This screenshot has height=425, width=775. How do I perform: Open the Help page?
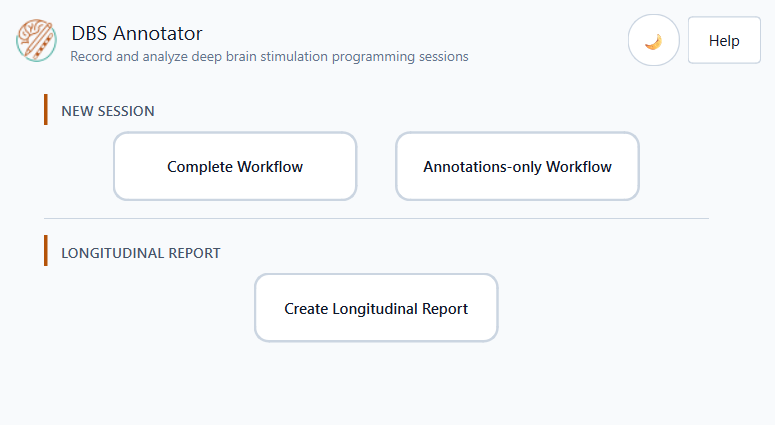click(724, 40)
